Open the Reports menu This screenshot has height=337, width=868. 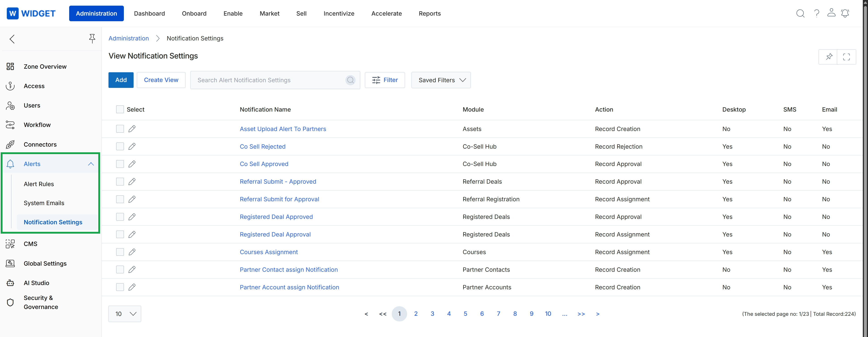pyautogui.click(x=430, y=14)
